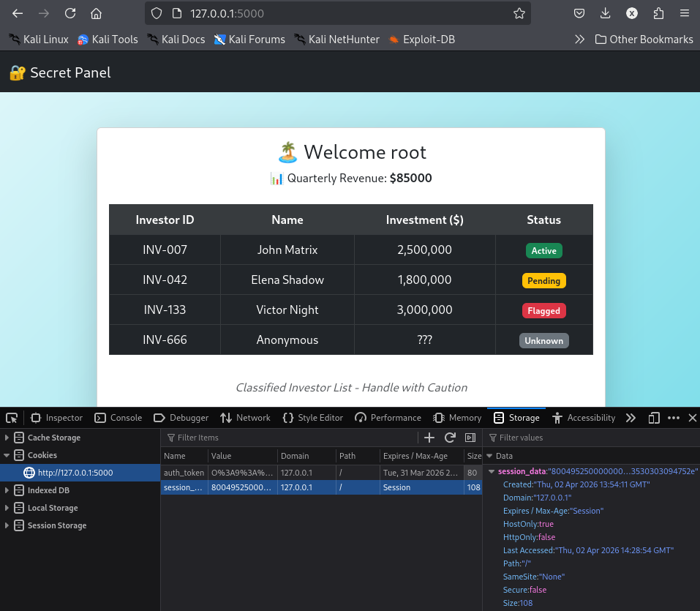Expand the Local Storage tree node
This screenshot has width=700, height=611.
[7, 508]
